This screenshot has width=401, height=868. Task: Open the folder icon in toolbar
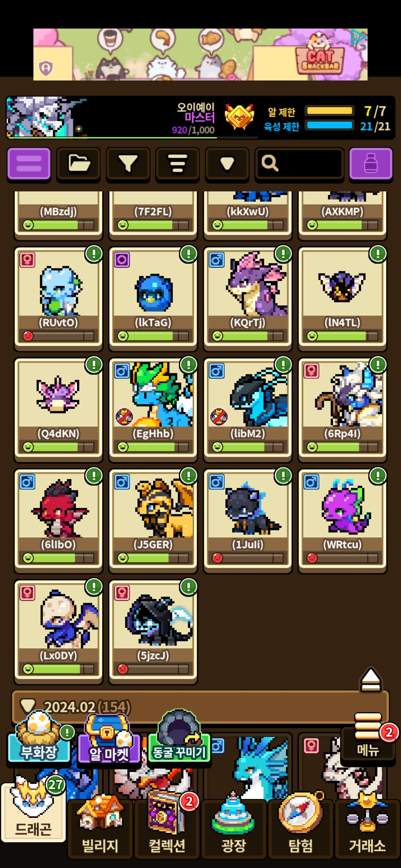78,164
